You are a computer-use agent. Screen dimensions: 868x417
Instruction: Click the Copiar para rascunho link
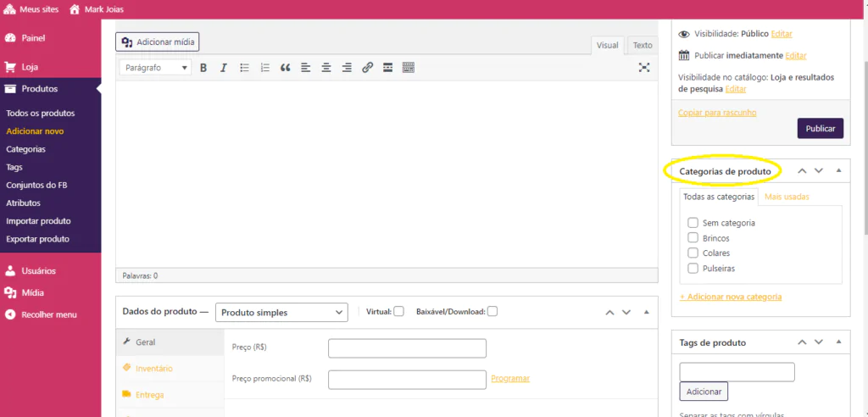pyautogui.click(x=717, y=113)
